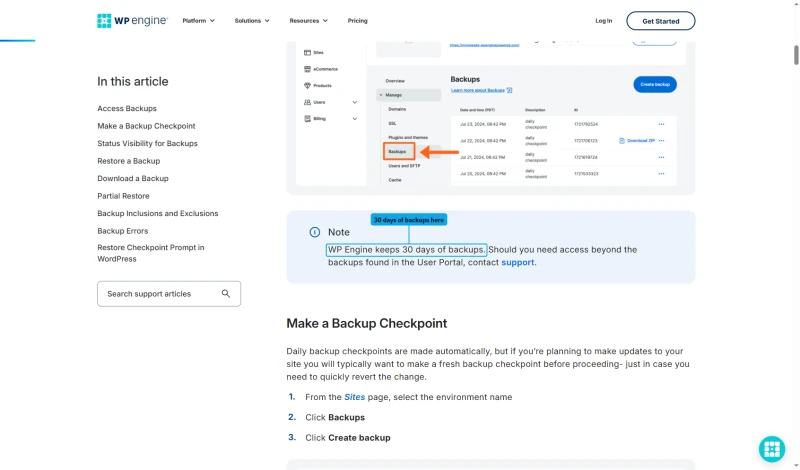Click the Make a Backup Checkpoint heading
The height and width of the screenshot is (470, 800).
tap(366, 324)
